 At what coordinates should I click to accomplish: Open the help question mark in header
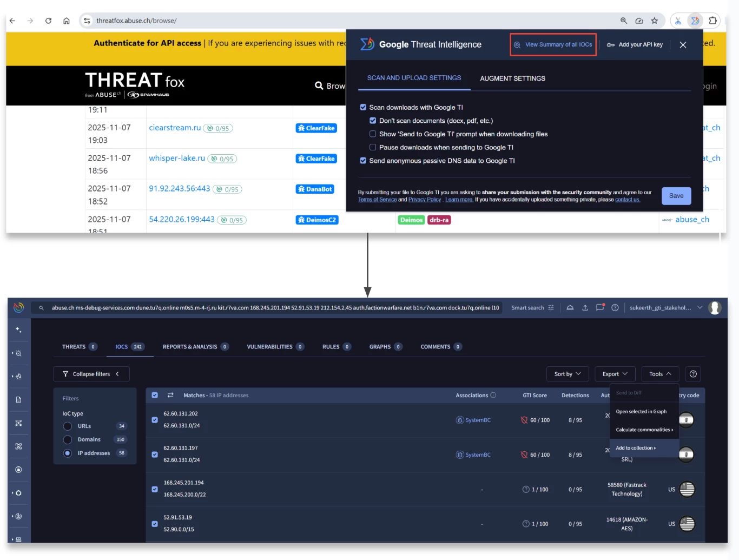pyautogui.click(x=615, y=307)
